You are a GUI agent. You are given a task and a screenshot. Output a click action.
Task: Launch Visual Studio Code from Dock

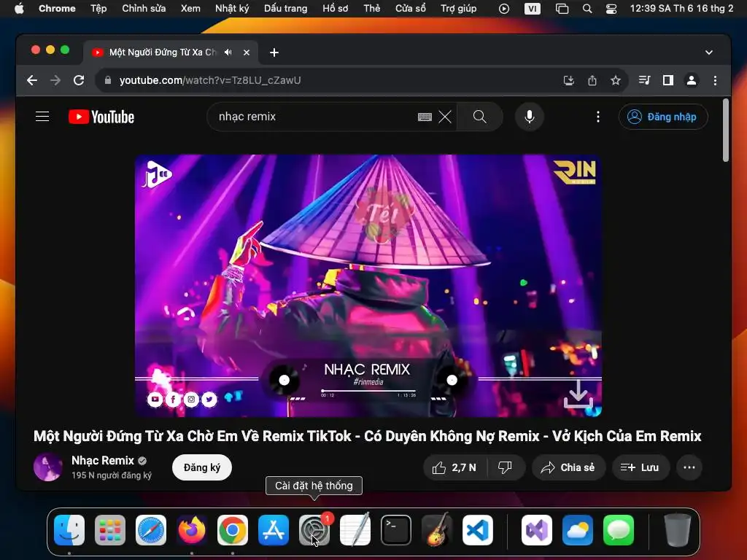[478, 530]
